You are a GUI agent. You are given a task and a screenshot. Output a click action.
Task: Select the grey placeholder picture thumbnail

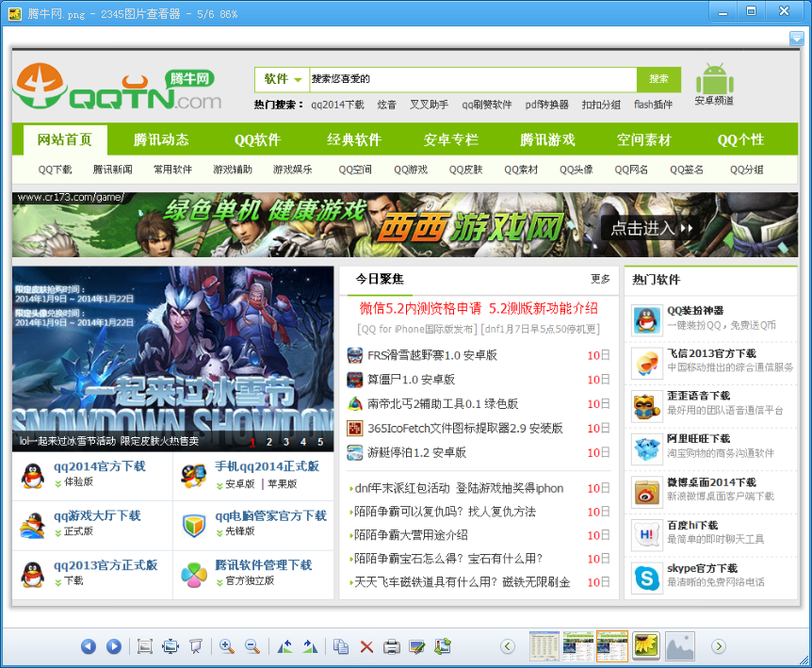point(680,645)
